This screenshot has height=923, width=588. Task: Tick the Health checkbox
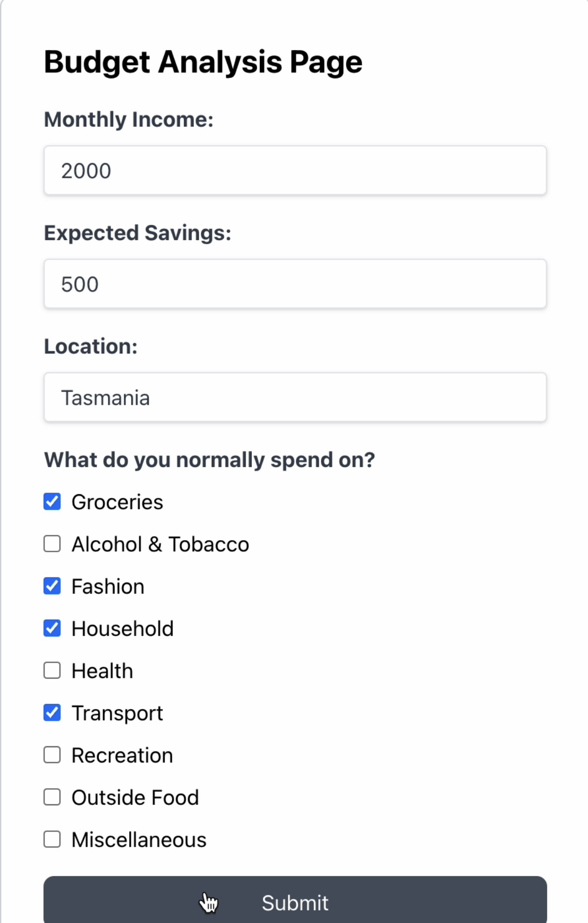[x=52, y=670]
